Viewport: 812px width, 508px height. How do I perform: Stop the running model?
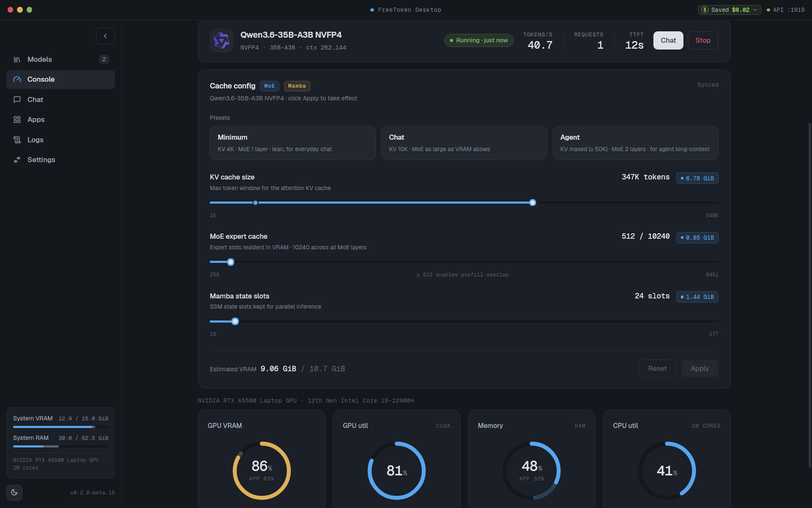(x=703, y=41)
